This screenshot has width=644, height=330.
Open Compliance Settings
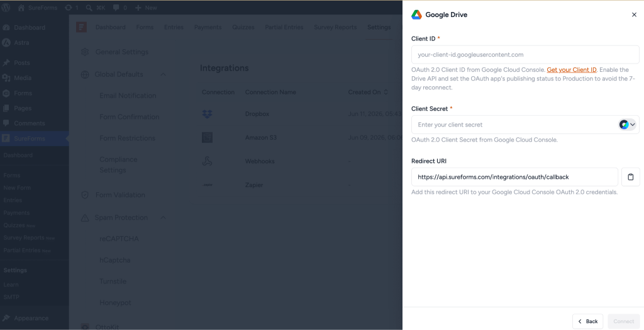coord(118,164)
